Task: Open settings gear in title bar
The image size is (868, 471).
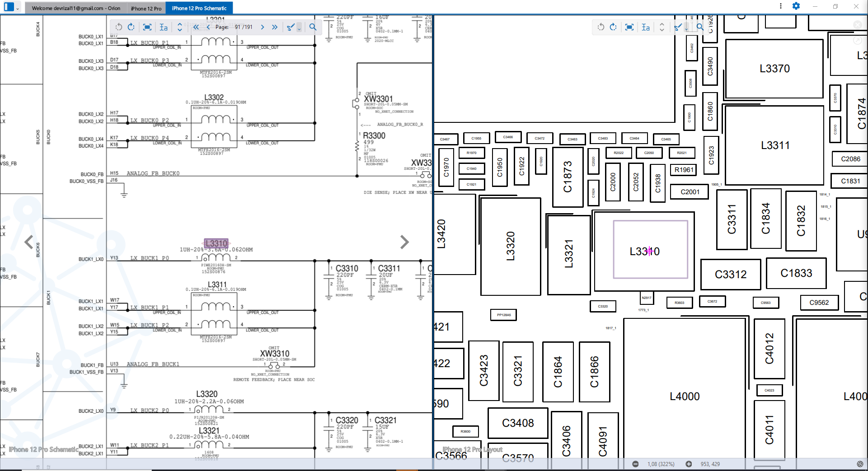Action: point(796,6)
